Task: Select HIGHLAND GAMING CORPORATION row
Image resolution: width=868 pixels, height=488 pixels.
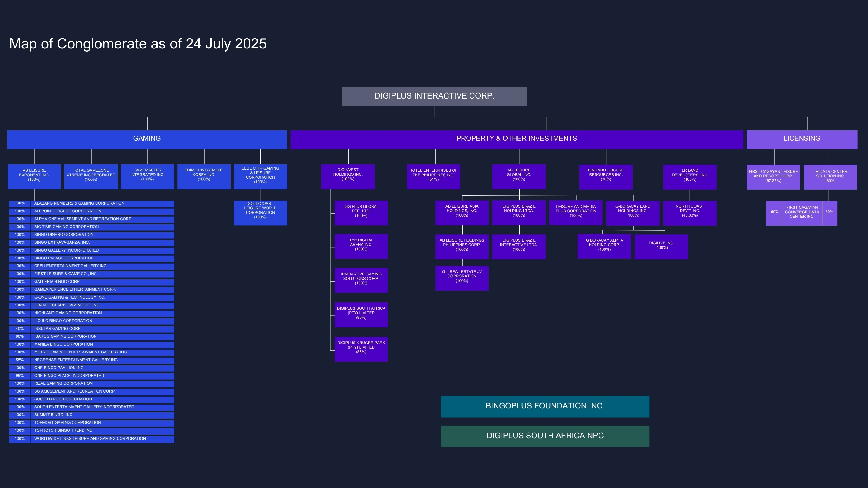Action: [92, 313]
